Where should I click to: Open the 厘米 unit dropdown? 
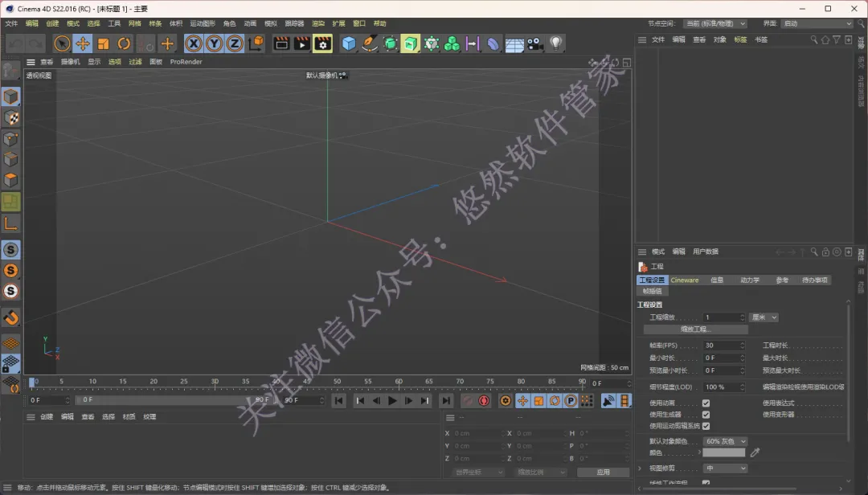click(x=764, y=317)
